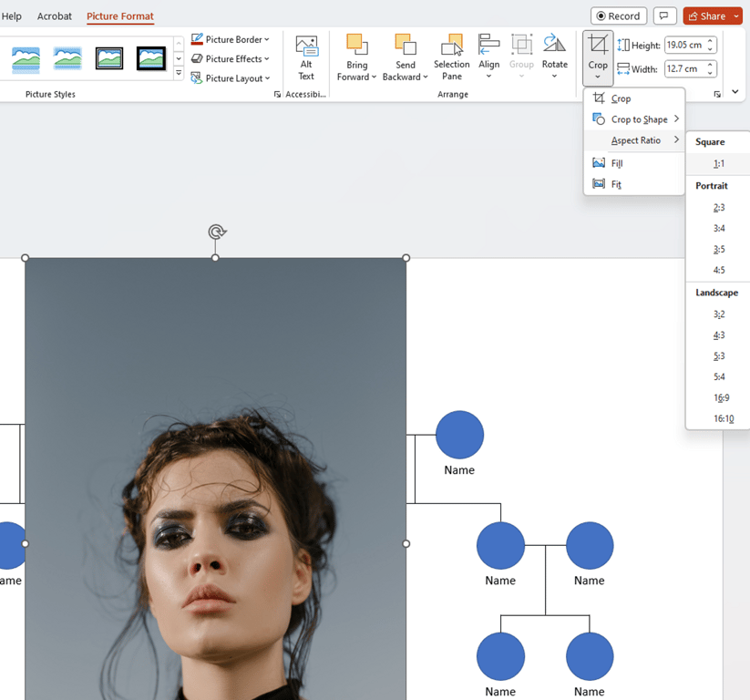
Task: Apply the first picture style thumbnail
Action: pos(26,59)
